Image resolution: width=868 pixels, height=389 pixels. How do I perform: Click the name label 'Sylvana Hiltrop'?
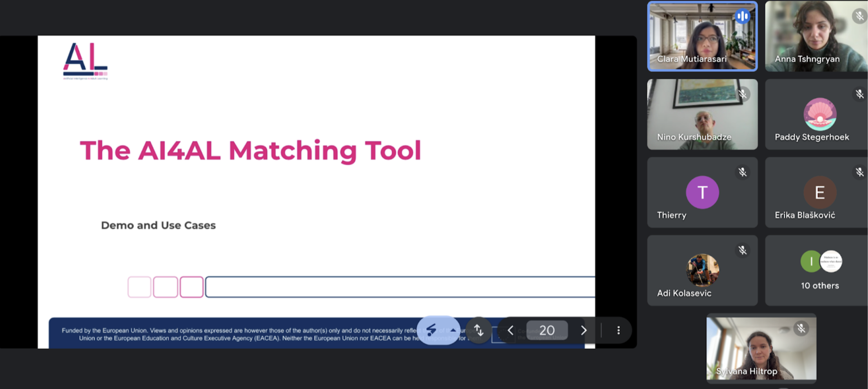tap(747, 371)
